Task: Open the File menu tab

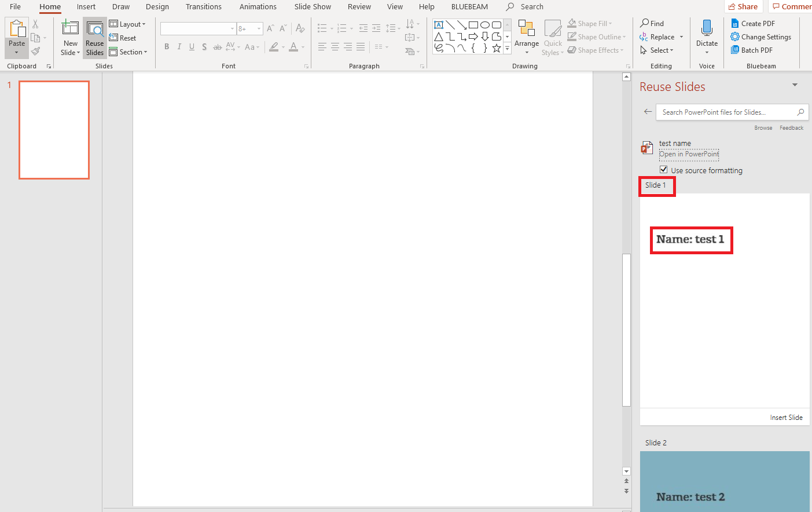Action: 15,6
